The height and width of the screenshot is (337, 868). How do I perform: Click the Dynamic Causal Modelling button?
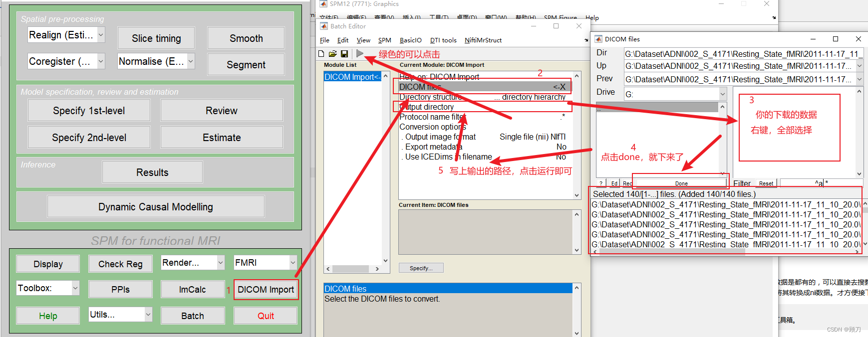[x=156, y=207]
